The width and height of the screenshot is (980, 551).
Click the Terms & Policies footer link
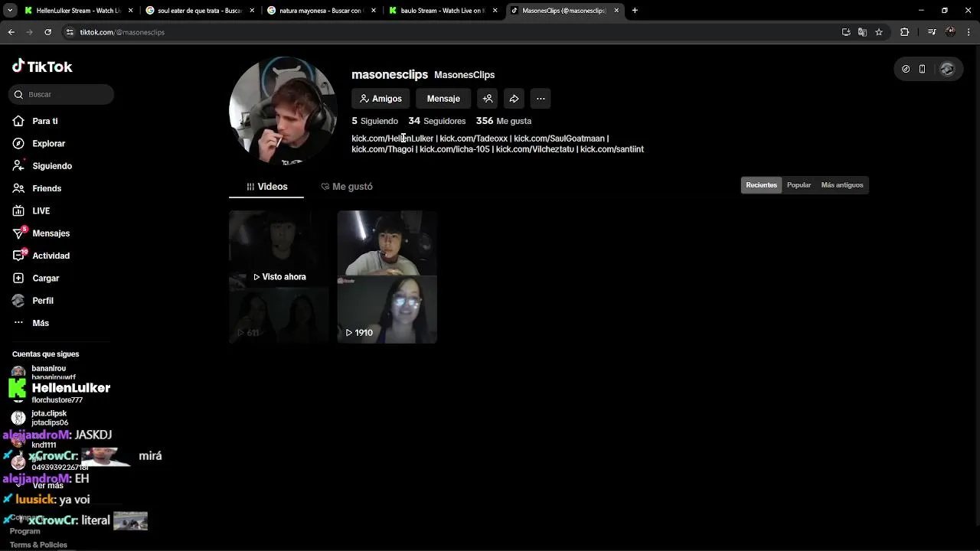pyautogui.click(x=38, y=545)
